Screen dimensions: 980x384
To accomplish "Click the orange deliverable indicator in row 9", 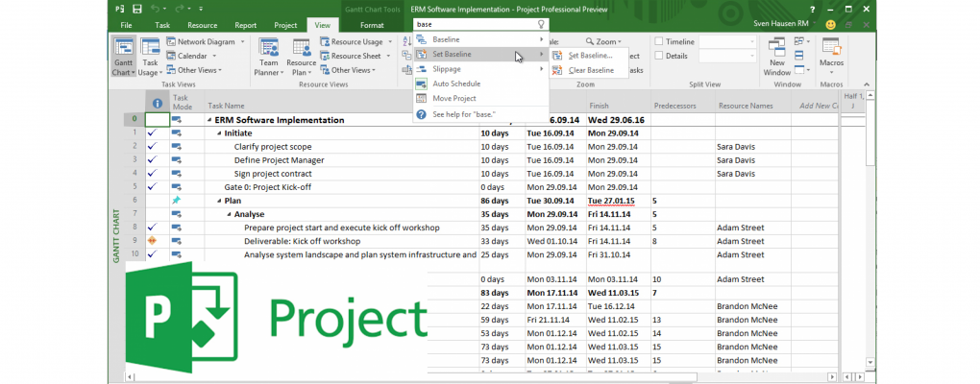I will (151, 241).
